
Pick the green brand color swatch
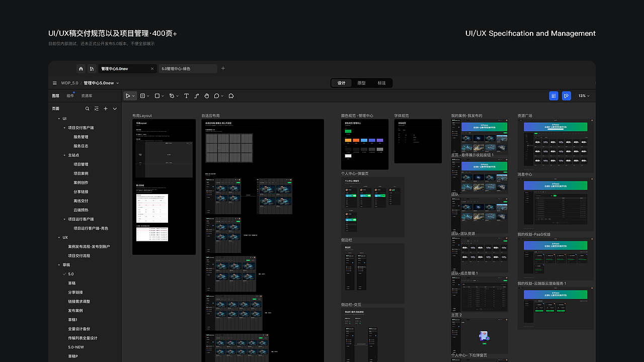[x=348, y=131]
